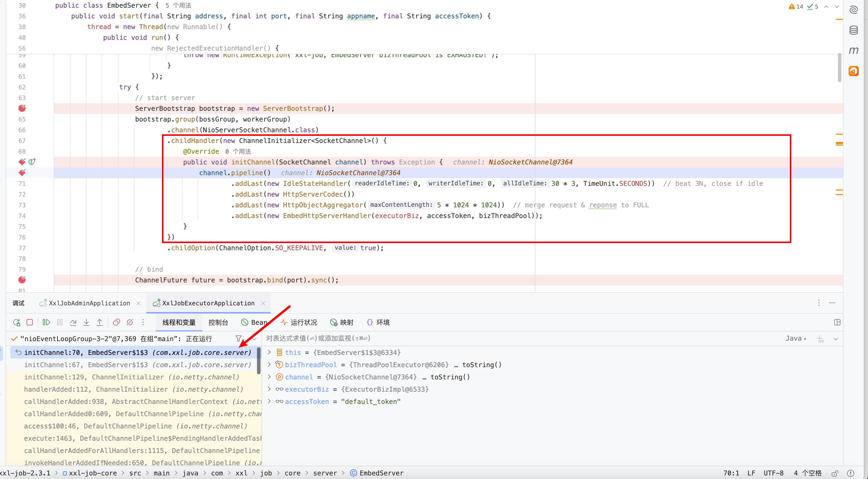
Task: Click the Step Over icon
Action: pyautogui.click(x=73, y=322)
